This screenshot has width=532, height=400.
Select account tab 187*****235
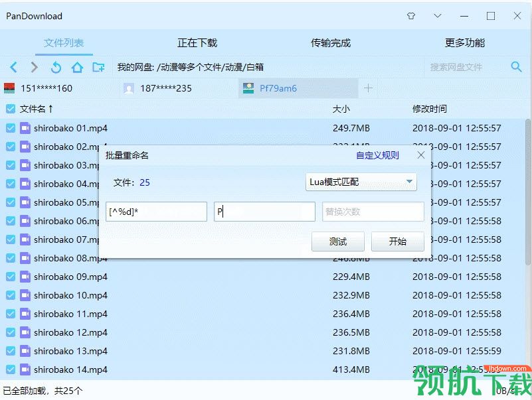(x=179, y=88)
